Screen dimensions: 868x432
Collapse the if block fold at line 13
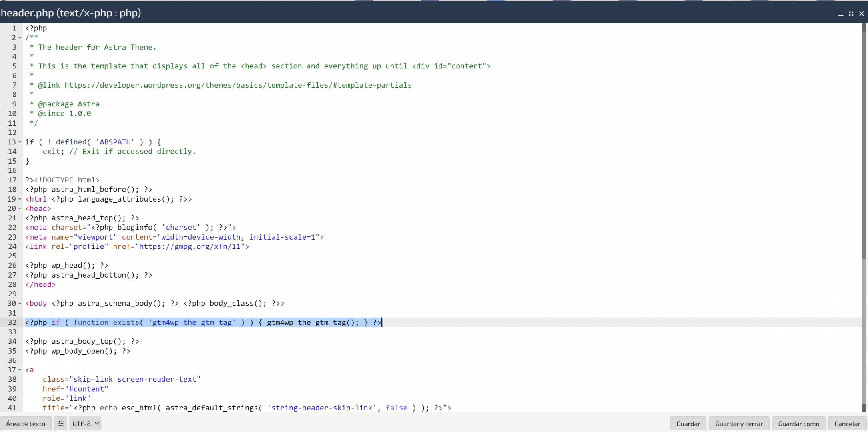20,142
